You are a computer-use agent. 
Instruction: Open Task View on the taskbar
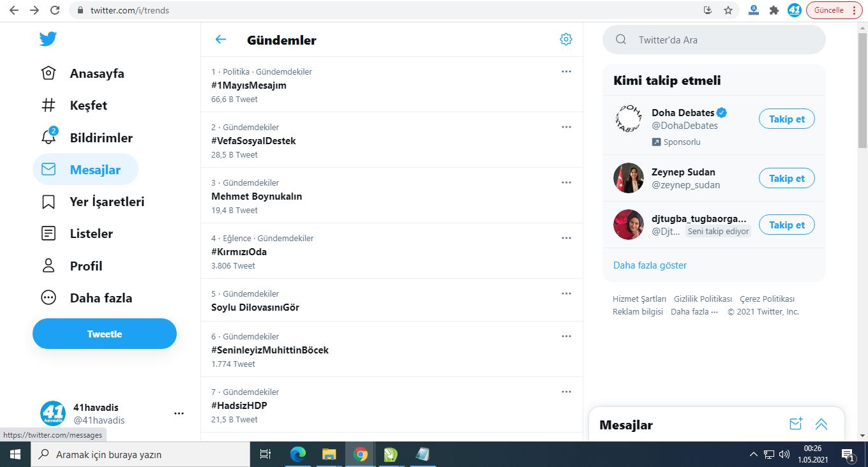[266, 454]
